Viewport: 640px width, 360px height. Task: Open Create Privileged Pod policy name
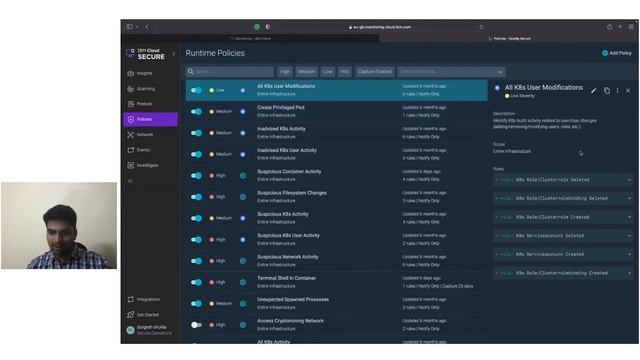281,107
